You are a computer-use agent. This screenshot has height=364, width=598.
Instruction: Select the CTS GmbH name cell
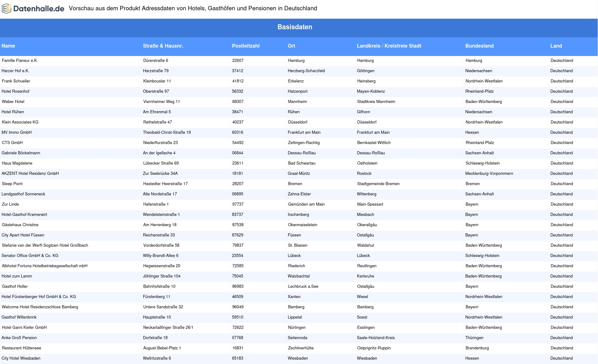tap(12, 143)
